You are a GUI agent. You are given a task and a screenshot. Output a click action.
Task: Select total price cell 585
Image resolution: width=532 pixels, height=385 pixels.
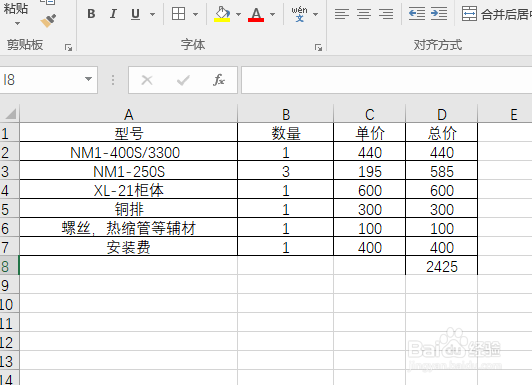(441, 171)
